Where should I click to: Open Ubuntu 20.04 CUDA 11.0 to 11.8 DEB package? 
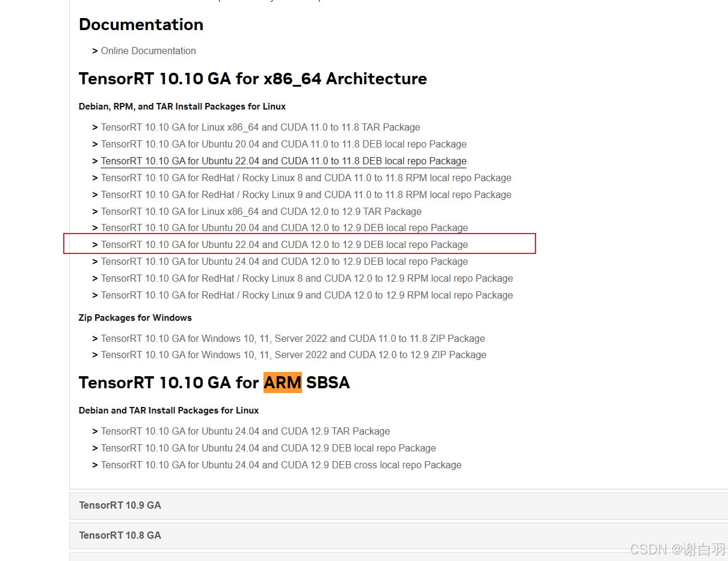tap(284, 144)
